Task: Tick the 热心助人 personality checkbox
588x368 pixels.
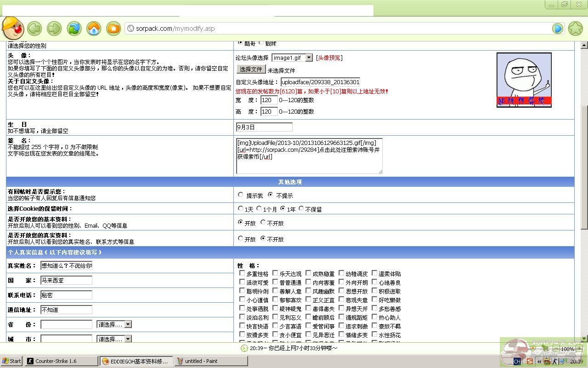Action: click(x=374, y=317)
